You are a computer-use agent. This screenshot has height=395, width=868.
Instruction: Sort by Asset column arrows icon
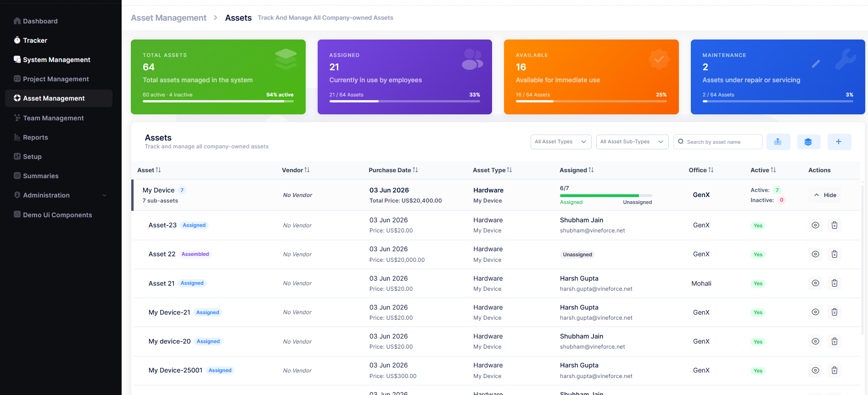point(158,170)
